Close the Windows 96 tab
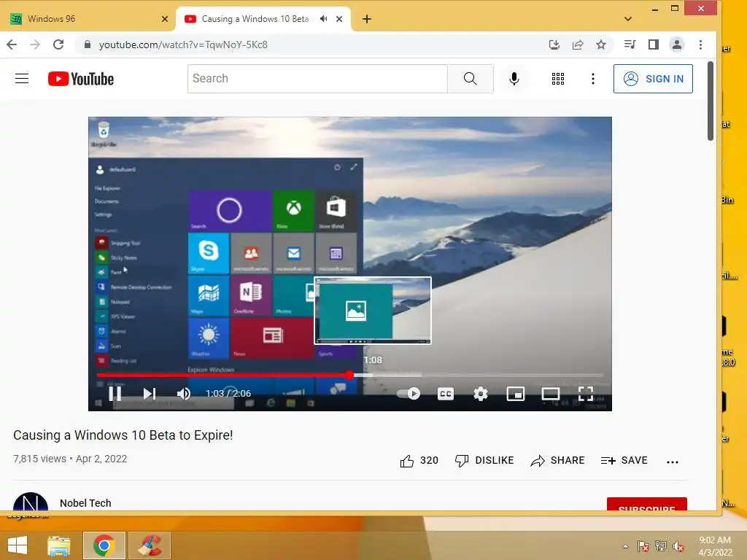The image size is (747, 560). (165, 19)
